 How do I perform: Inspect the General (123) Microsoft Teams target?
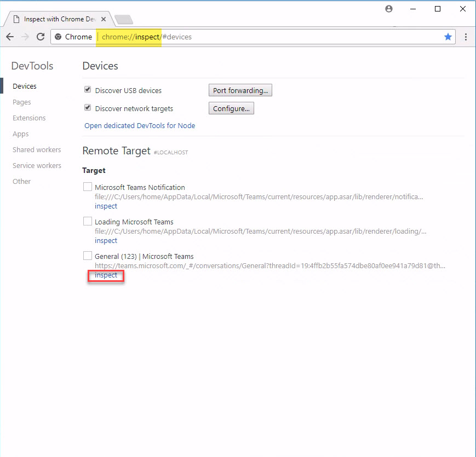coord(106,275)
